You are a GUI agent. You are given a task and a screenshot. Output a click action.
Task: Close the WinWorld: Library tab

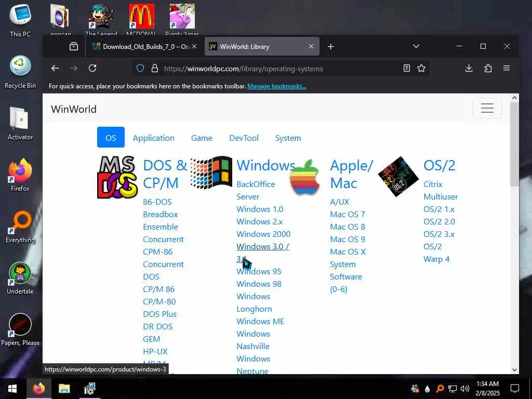click(311, 46)
